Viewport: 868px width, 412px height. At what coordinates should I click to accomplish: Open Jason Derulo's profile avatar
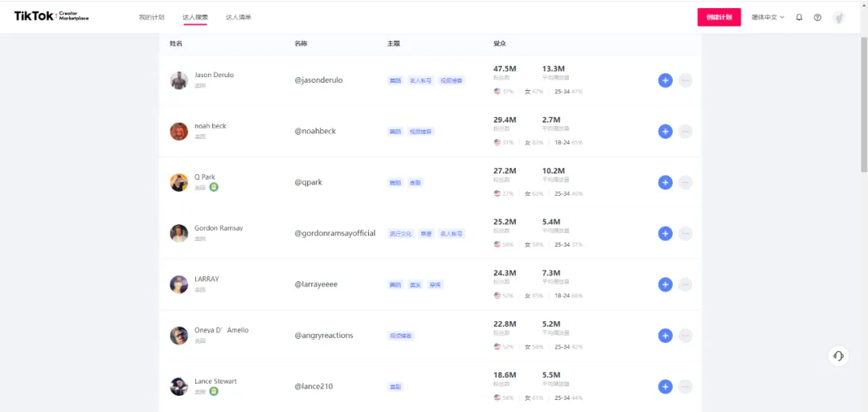click(178, 80)
